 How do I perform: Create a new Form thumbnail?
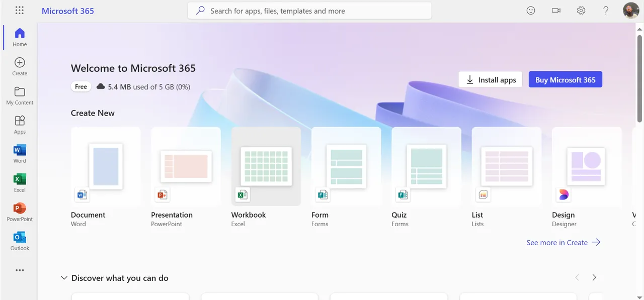(x=346, y=166)
